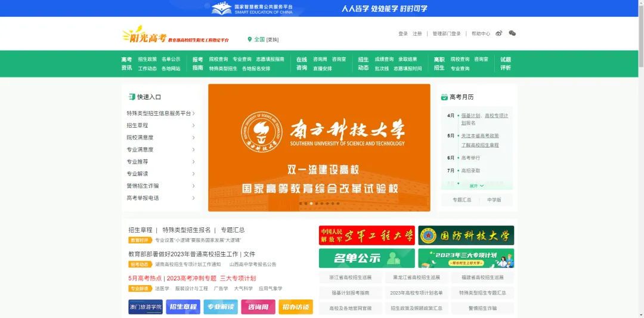Open 批次线 in the nav bar
The image size is (644, 318).
coord(382,69)
